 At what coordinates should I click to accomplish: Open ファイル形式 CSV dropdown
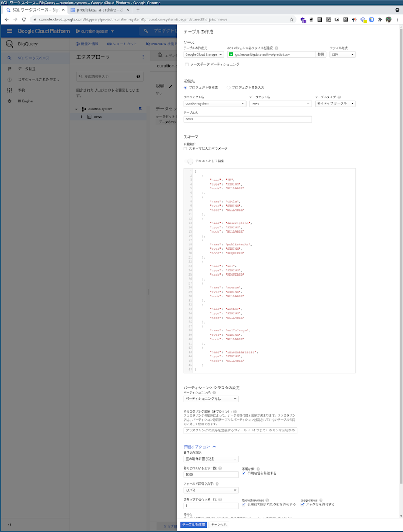click(x=343, y=55)
